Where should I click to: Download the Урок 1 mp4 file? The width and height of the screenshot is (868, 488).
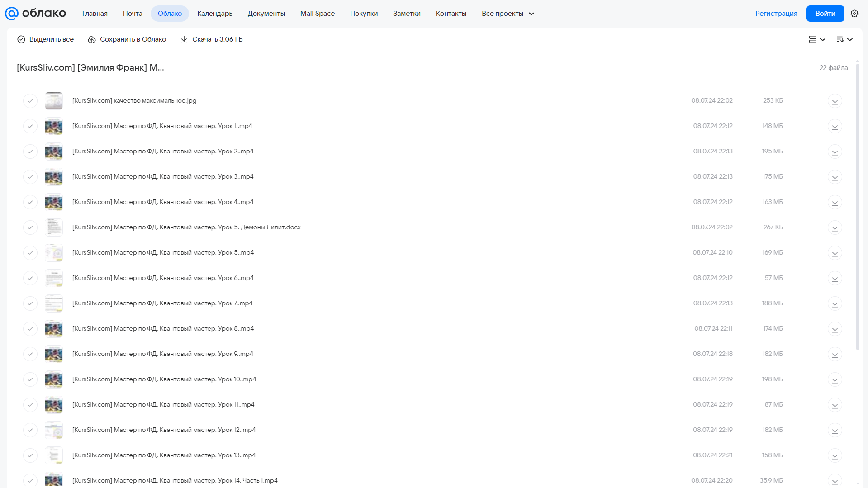pos(835,126)
